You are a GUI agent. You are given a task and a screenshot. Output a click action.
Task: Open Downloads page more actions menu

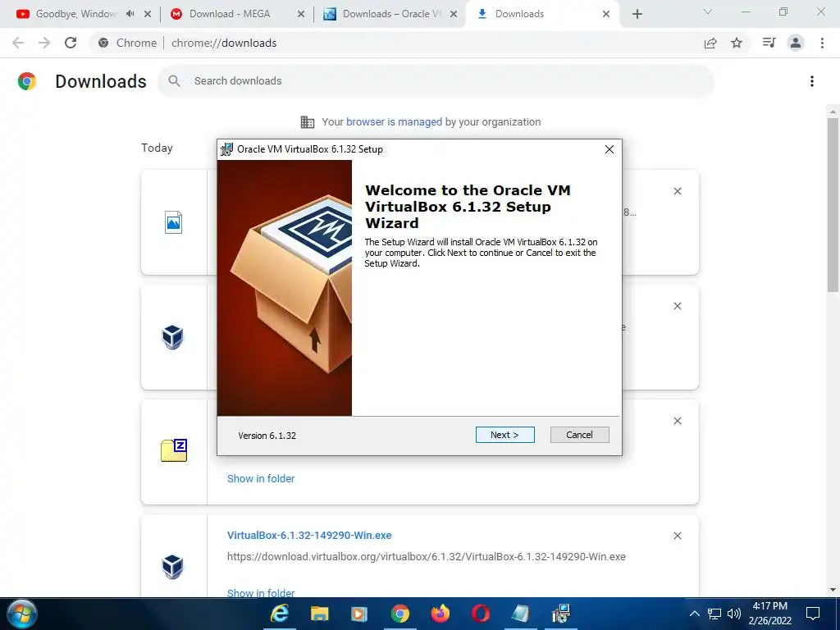coord(812,81)
